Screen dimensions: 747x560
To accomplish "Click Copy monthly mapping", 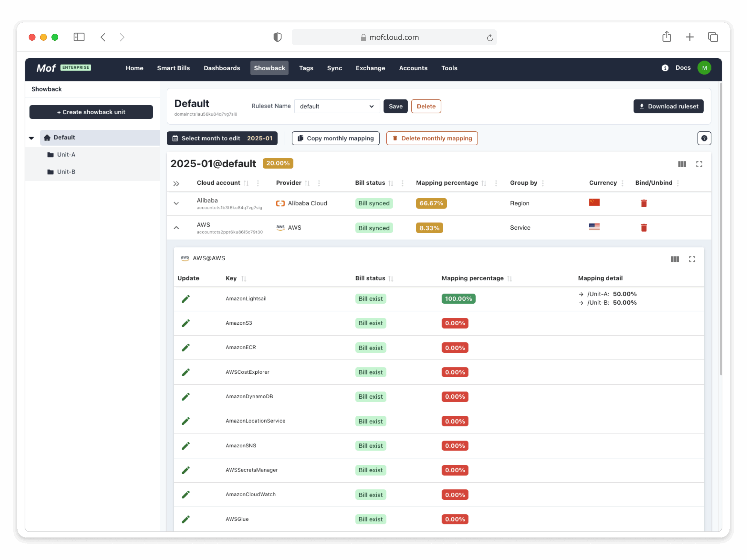I will pos(335,138).
